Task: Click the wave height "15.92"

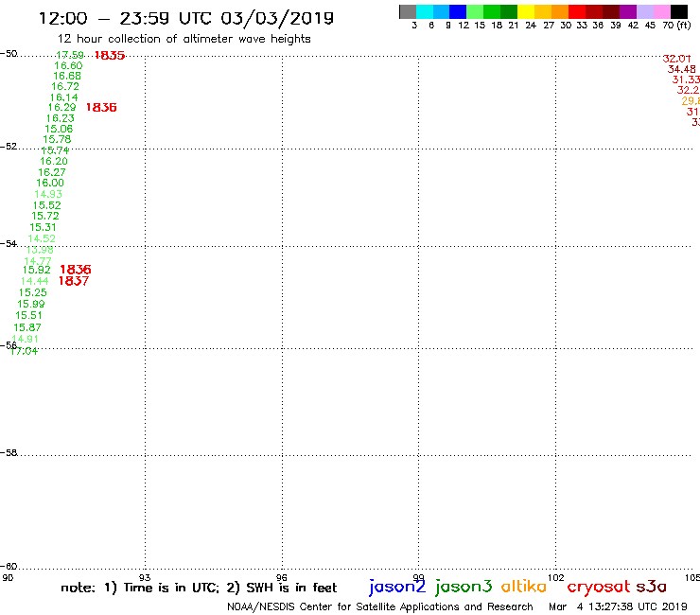Action: tap(37, 270)
